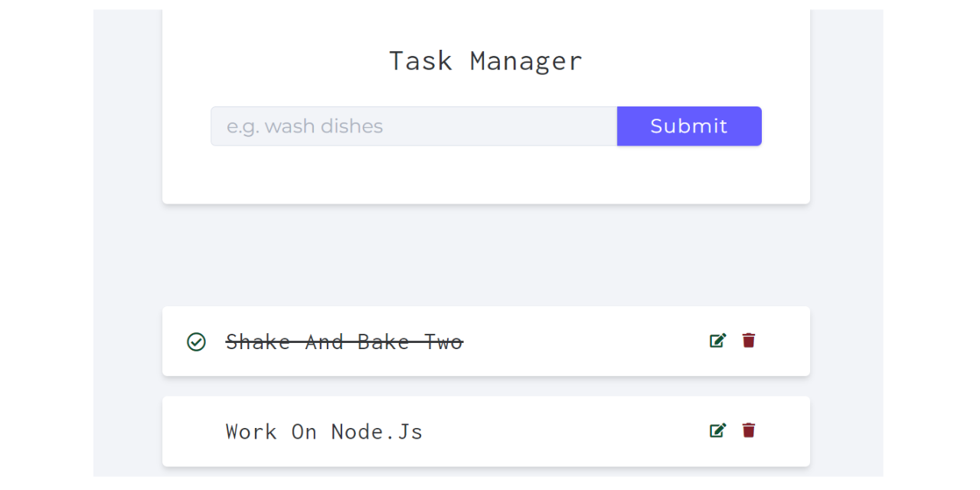Open the edit pencil icon on Work On Node.Js
This screenshot has height=490, width=980.
(x=717, y=430)
